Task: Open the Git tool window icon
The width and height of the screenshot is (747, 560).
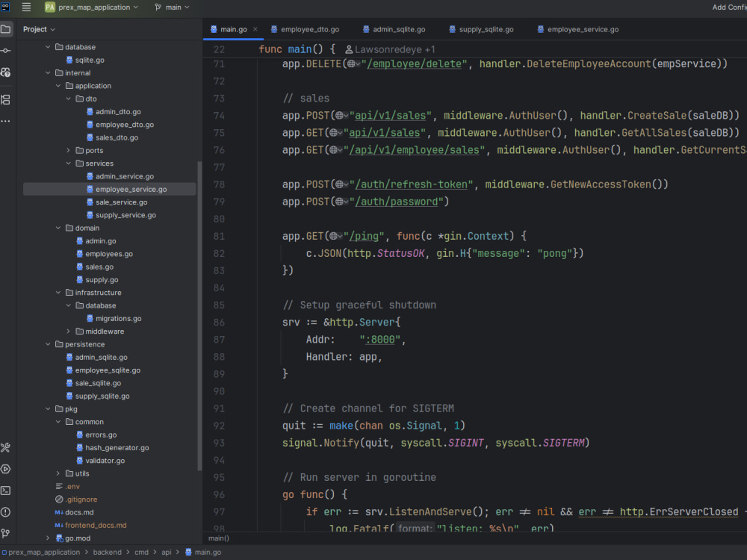Action: pyautogui.click(x=6, y=533)
